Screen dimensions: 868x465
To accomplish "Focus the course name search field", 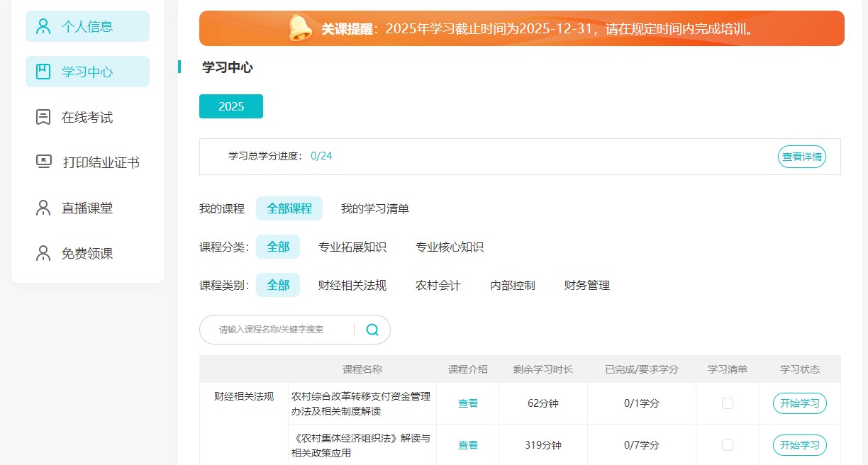I will (x=280, y=330).
